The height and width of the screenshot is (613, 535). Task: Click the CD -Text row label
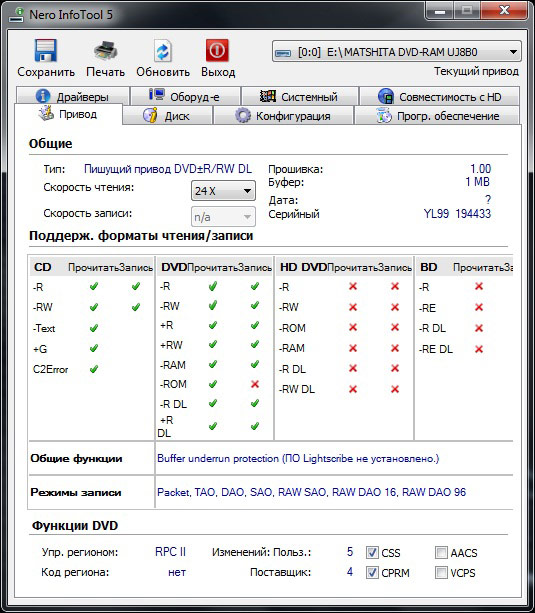click(44, 328)
